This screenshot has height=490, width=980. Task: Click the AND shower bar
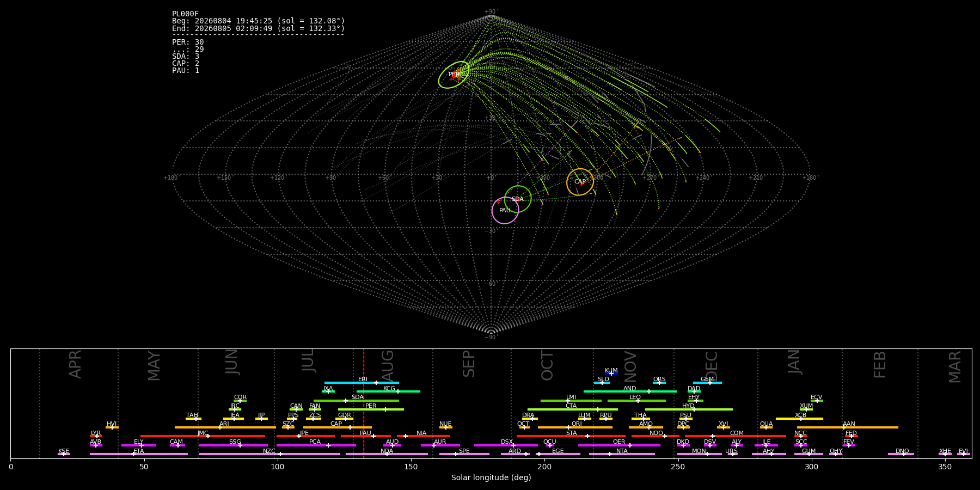coord(630,391)
